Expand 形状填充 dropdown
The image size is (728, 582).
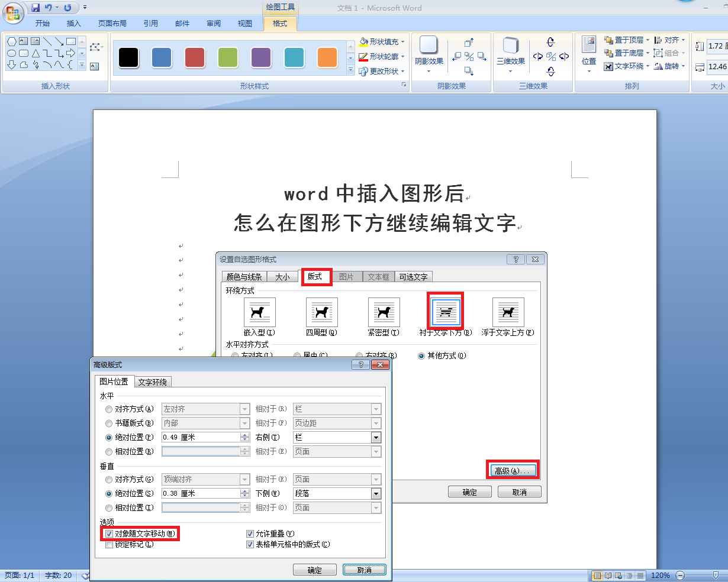[403, 42]
